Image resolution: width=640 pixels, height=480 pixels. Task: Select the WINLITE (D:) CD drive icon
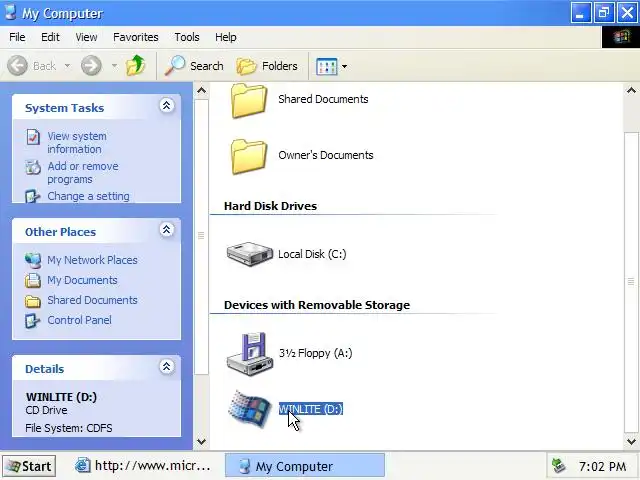[249, 409]
